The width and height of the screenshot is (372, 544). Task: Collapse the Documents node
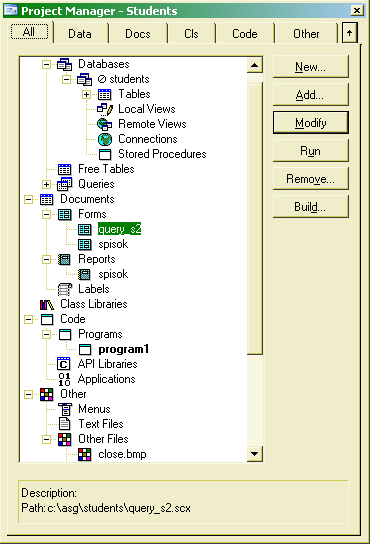click(28, 199)
